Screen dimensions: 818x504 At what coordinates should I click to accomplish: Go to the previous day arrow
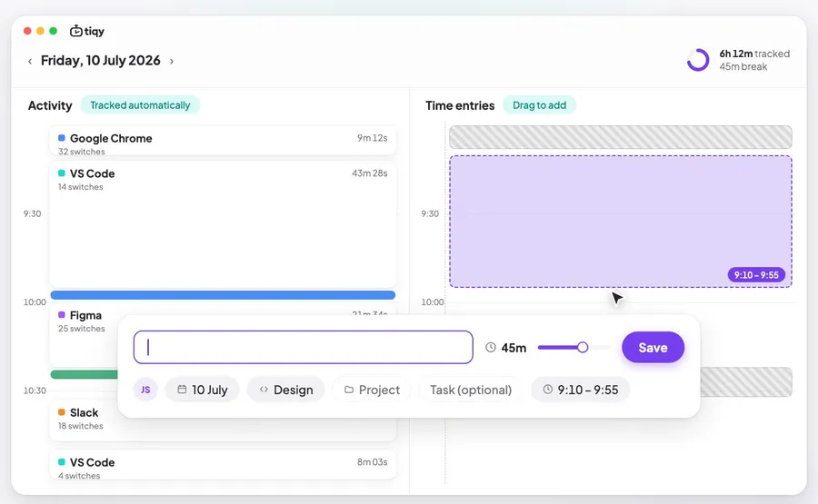pos(30,62)
